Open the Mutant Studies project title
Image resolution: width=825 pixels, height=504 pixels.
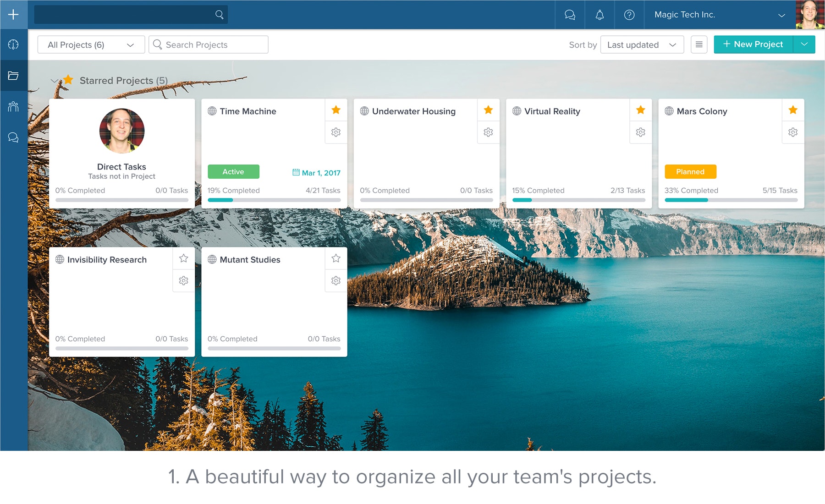(x=250, y=260)
